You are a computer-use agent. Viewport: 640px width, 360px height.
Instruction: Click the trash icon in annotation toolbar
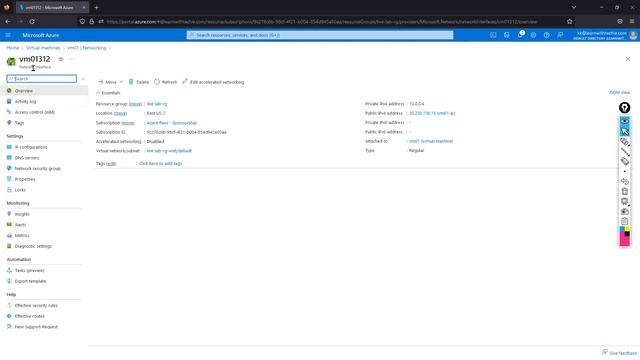pos(624,191)
